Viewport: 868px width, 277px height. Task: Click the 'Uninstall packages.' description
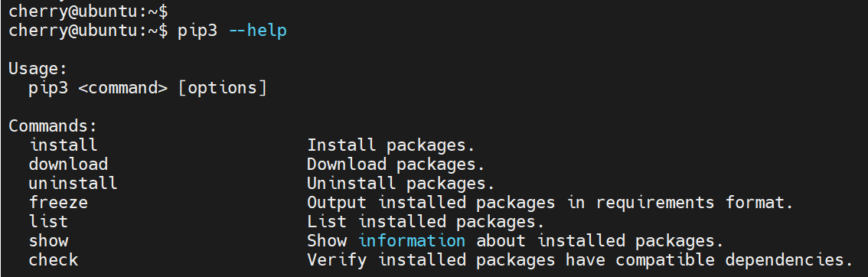(401, 183)
